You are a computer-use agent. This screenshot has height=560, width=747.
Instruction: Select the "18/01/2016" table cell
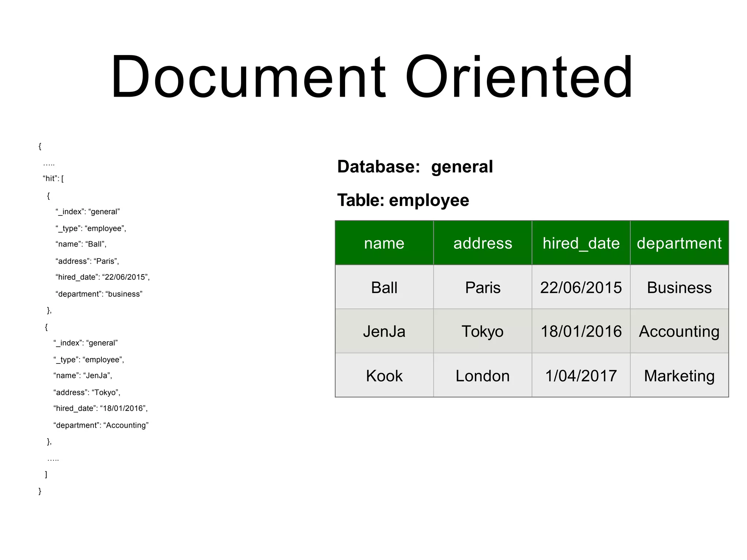point(581,331)
